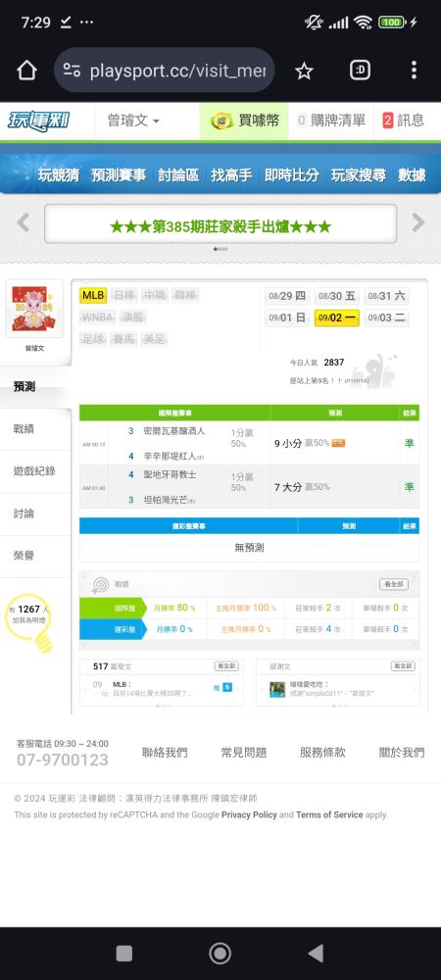Open 即時比分 in navigation menu
The image size is (441, 980).
[x=292, y=175]
